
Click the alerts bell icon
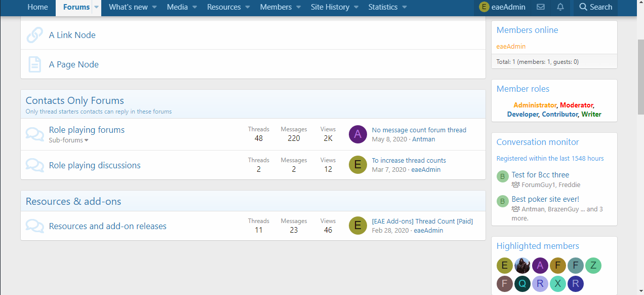click(560, 7)
